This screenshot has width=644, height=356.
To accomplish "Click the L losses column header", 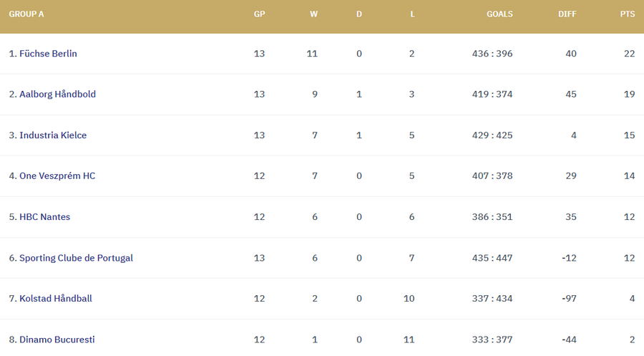I will [412, 14].
